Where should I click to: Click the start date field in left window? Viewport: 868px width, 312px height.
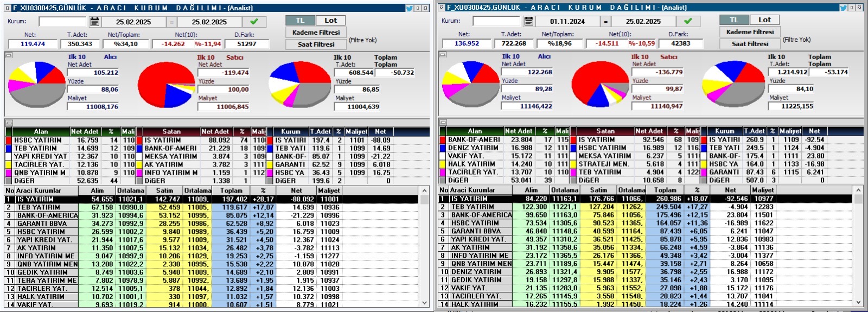click(x=133, y=22)
